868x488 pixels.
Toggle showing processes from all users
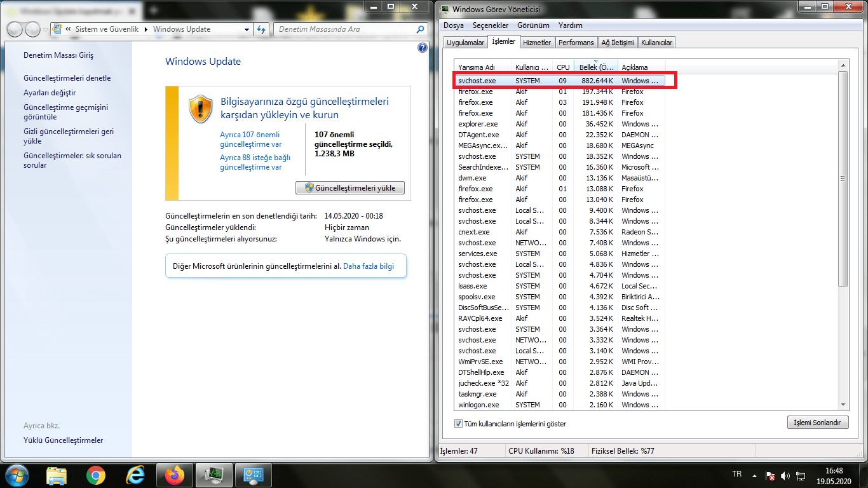tap(459, 424)
